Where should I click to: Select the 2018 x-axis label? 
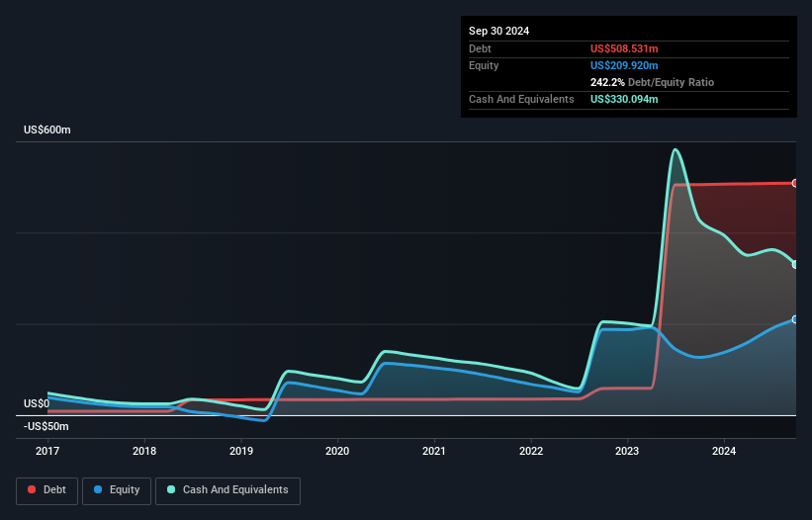click(x=144, y=451)
